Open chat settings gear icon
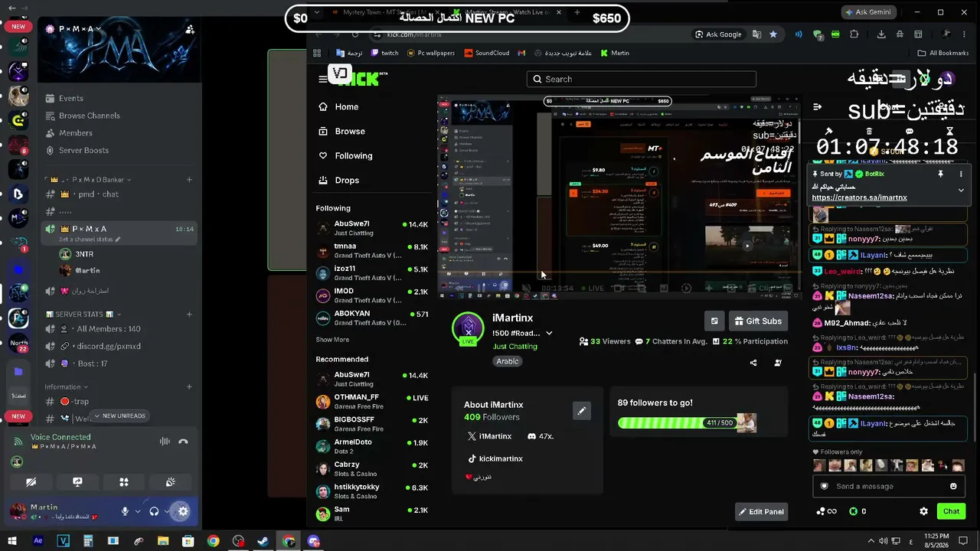This screenshot has height=551, width=980. coord(923,511)
